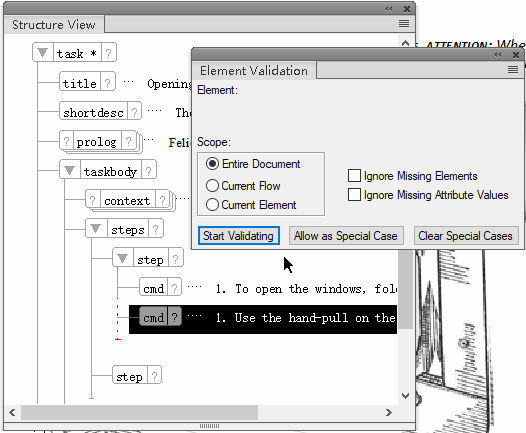526x433 pixels.
Task: Switch to the Structure View tab
Action: tap(54, 25)
